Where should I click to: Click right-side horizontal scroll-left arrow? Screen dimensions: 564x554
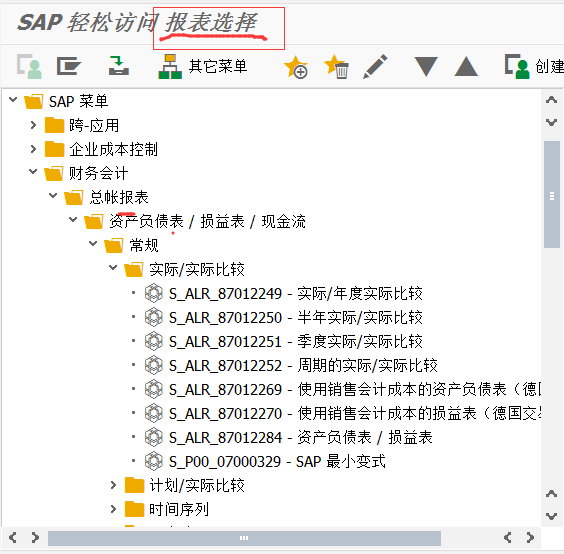tap(508, 537)
